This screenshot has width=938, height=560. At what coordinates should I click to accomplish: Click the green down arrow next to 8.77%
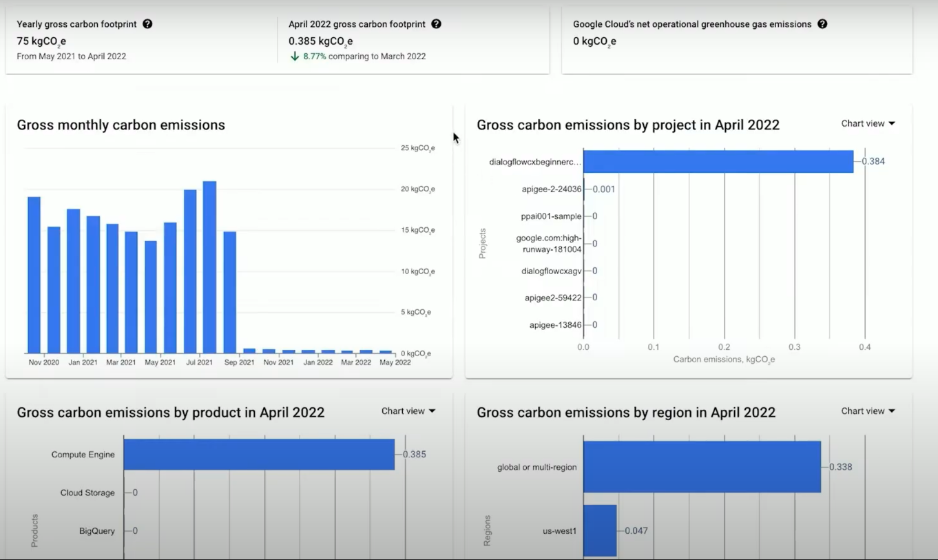tap(295, 56)
